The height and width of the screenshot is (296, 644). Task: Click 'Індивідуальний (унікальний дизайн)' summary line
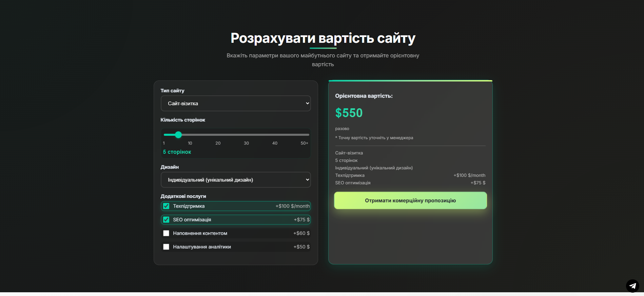click(x=374, y=168)
